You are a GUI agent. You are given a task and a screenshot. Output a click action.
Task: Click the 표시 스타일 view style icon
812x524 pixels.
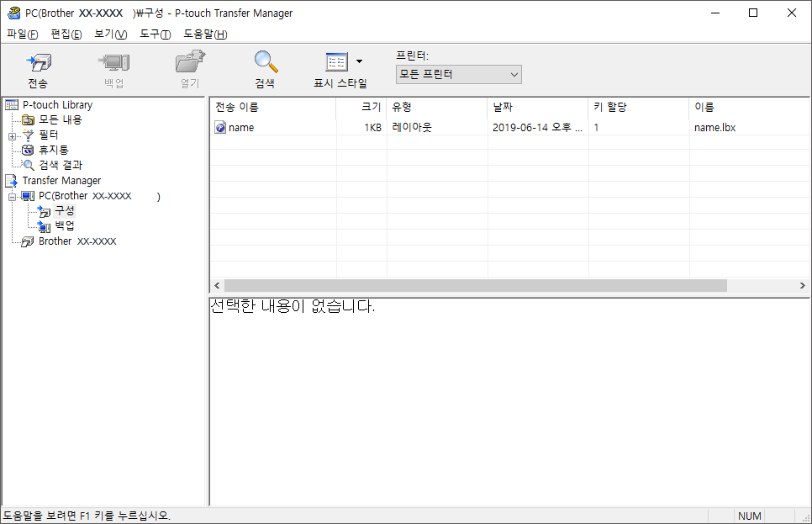[336, 61]
